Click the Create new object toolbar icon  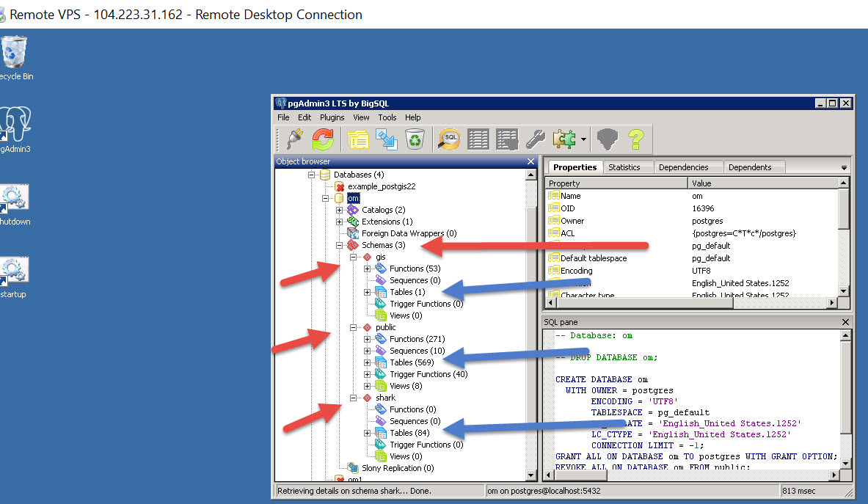tap(387, 139)
